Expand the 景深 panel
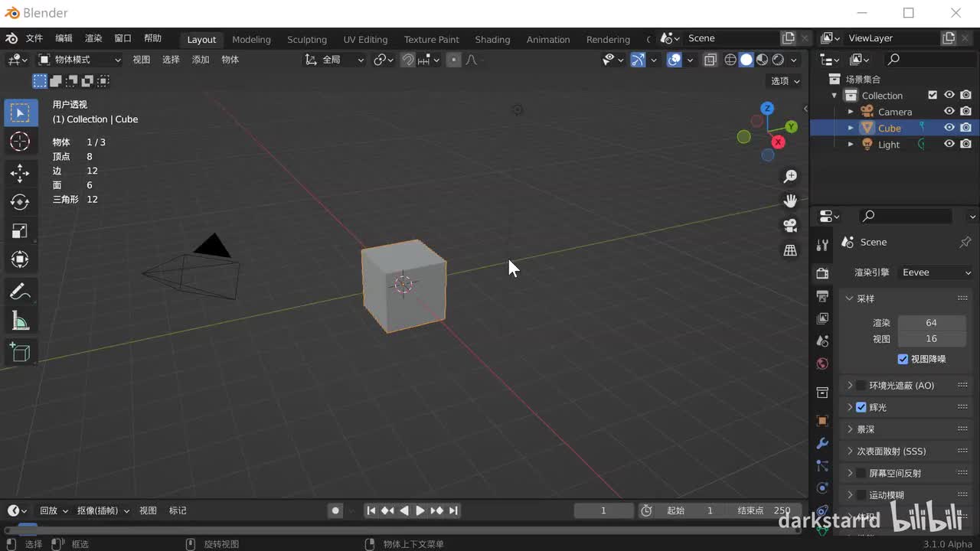 click(x=849, y=429)
